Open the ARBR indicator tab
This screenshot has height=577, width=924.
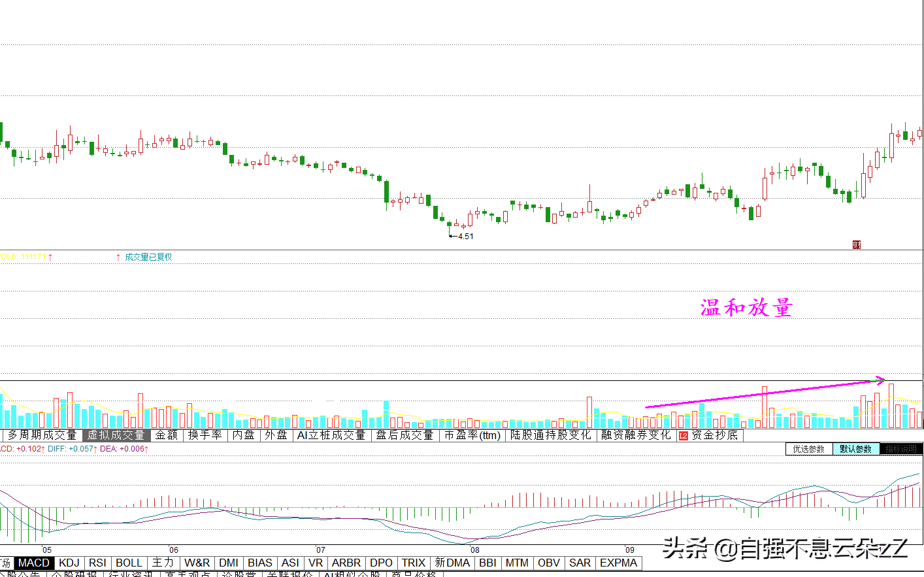[346, 563]
